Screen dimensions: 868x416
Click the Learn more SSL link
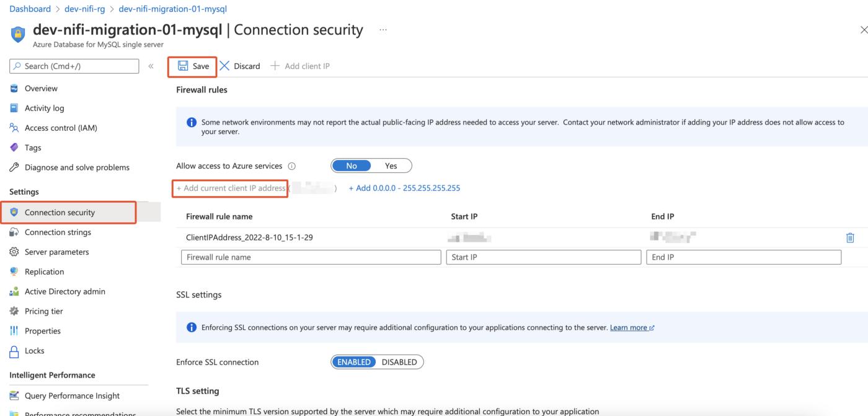tap(629, 327)
